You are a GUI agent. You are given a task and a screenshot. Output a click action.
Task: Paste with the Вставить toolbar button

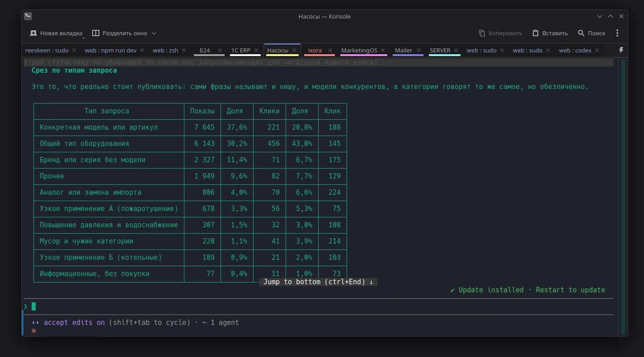[550, 33]
